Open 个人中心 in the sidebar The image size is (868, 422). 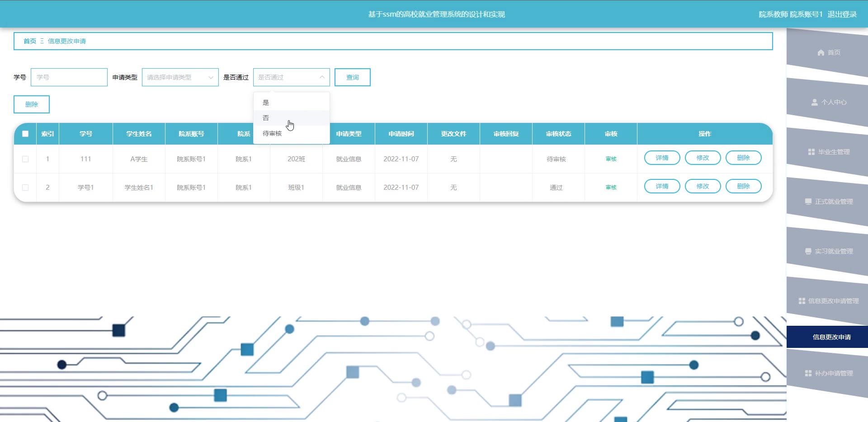point(828,102)
